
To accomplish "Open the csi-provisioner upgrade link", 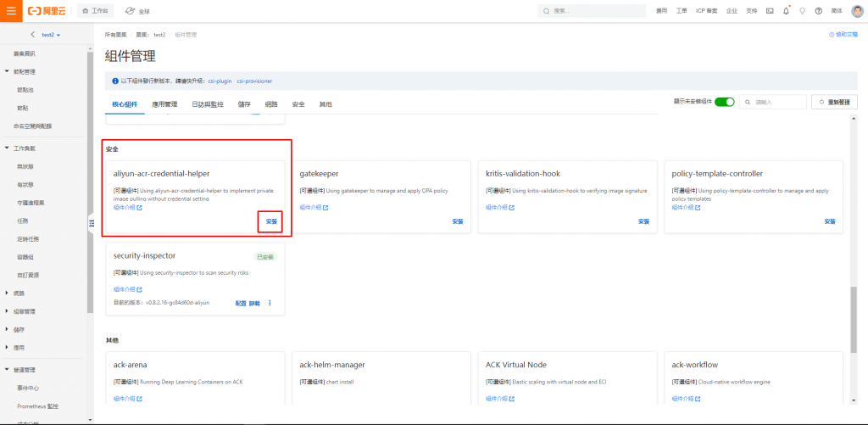I will 254,81.
